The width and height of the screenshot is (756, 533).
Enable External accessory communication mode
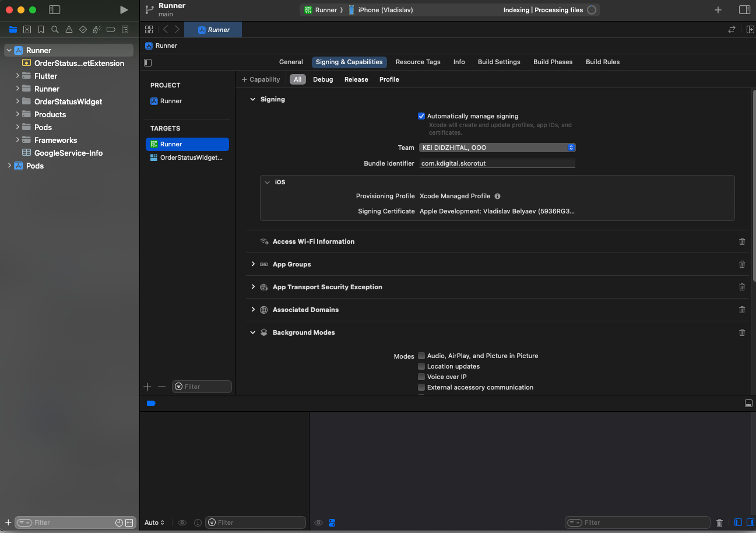point(421,387)
